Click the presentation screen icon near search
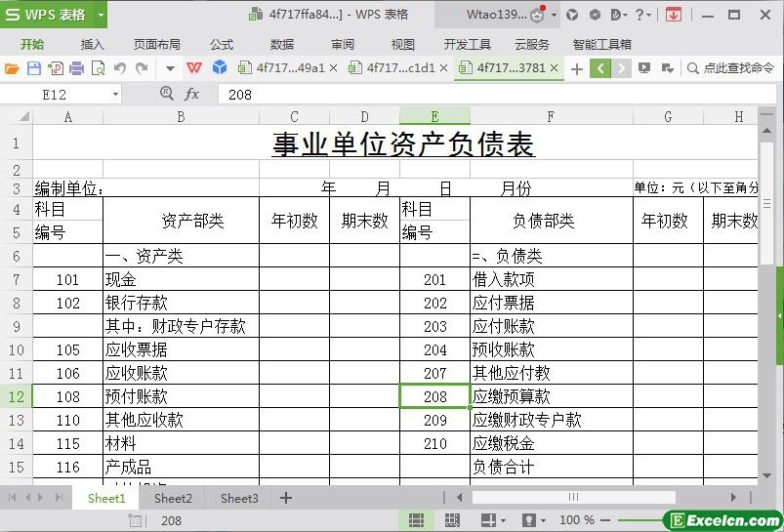Image resolution: width=784 pixels, height=532 pixels. [x=644, y=68]
